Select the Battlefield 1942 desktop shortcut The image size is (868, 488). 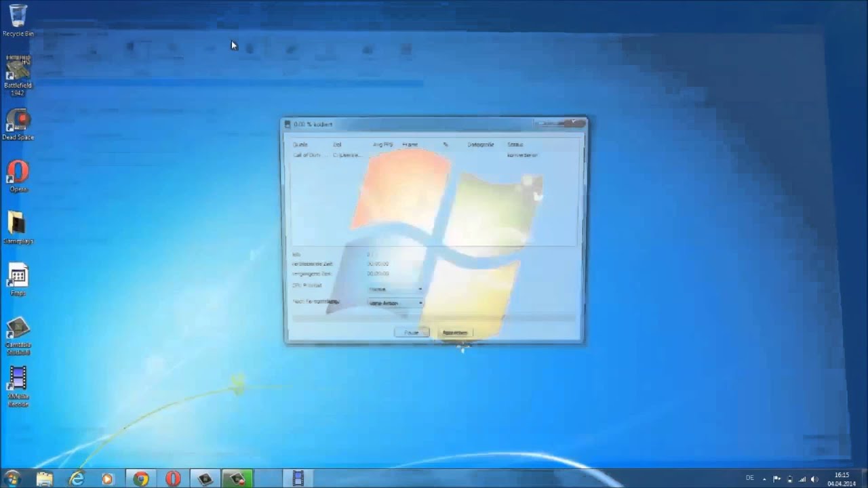coord(18,75)
